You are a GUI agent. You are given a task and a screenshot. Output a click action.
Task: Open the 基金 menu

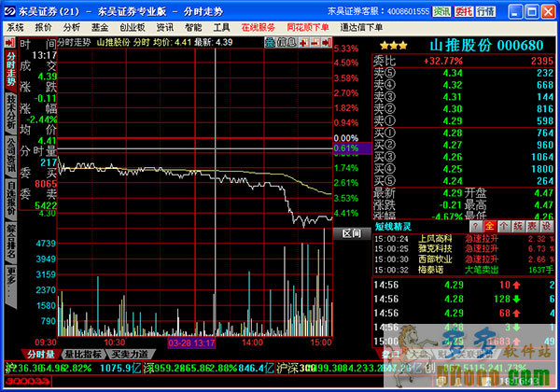(100, 27)
